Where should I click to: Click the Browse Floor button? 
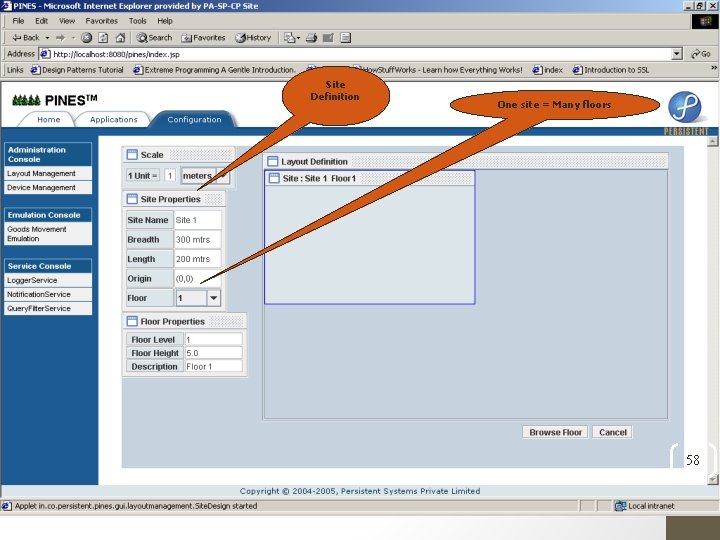pyautogui.click(x=555, y=432)
